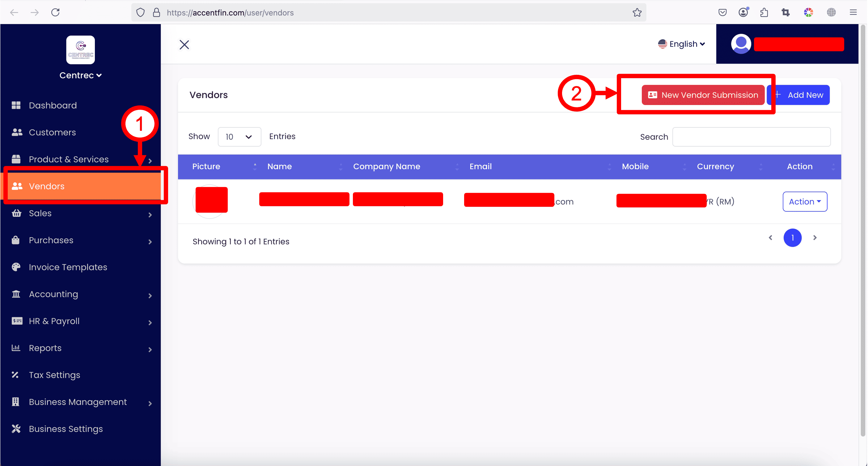Image resolution: width=868 pixels, height=466 pixels.
Task: Click the Pocket save icon in toolbar
Action: 722,12
